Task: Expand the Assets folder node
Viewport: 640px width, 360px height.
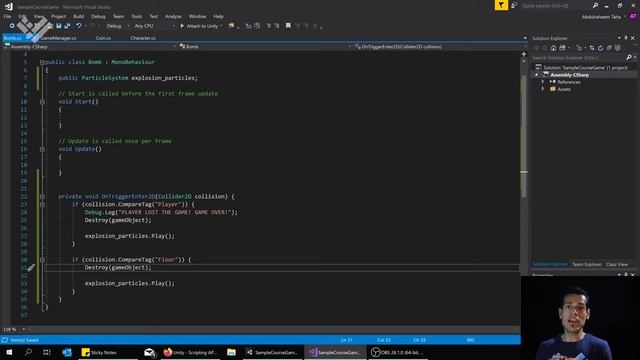Action: coord(543,89)
